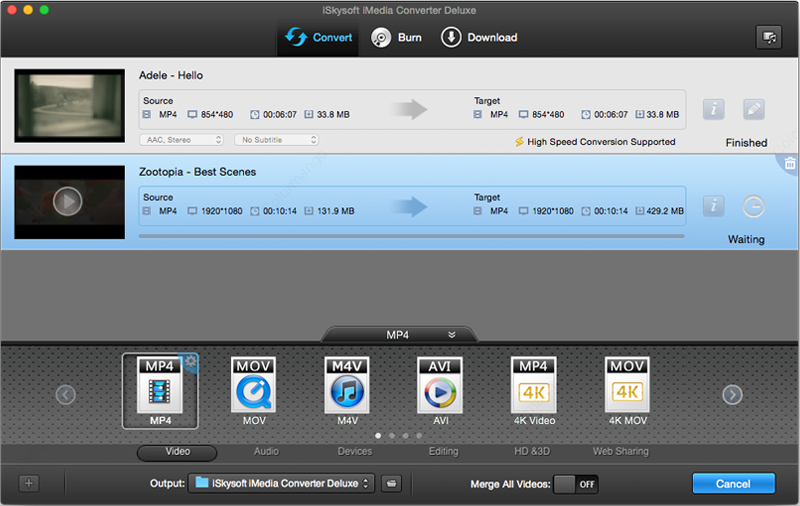Image resolution: width=800 pixels, height=506 pixels.
Task: Play the Zootopia - Best Scenes preview
Action: tap(67, 201)
